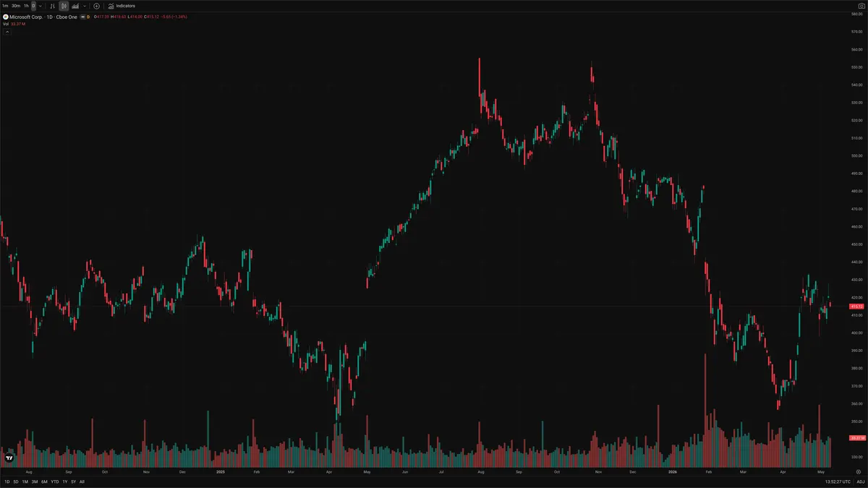This screenshot has height=488, width=868.
Task: Click the first Aug label on the time axis
Action: click(x=28, y=471)
